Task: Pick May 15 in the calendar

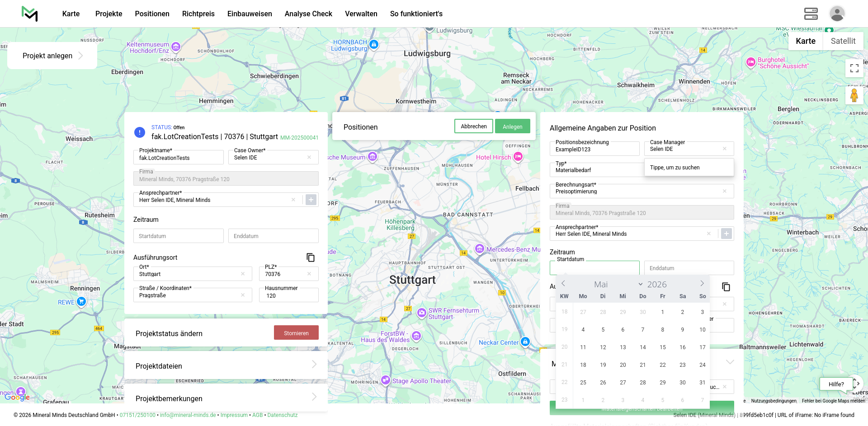Action: point(662,347)
